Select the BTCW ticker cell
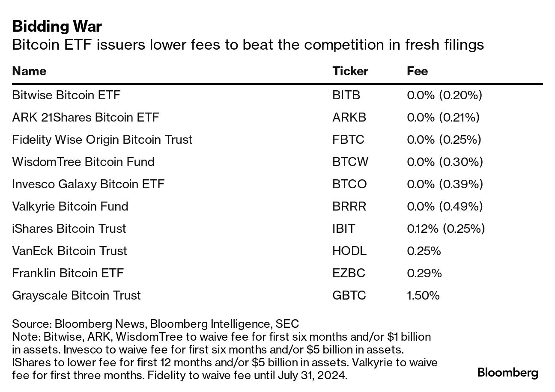The image size is (555, 392). tap(350, 162)
